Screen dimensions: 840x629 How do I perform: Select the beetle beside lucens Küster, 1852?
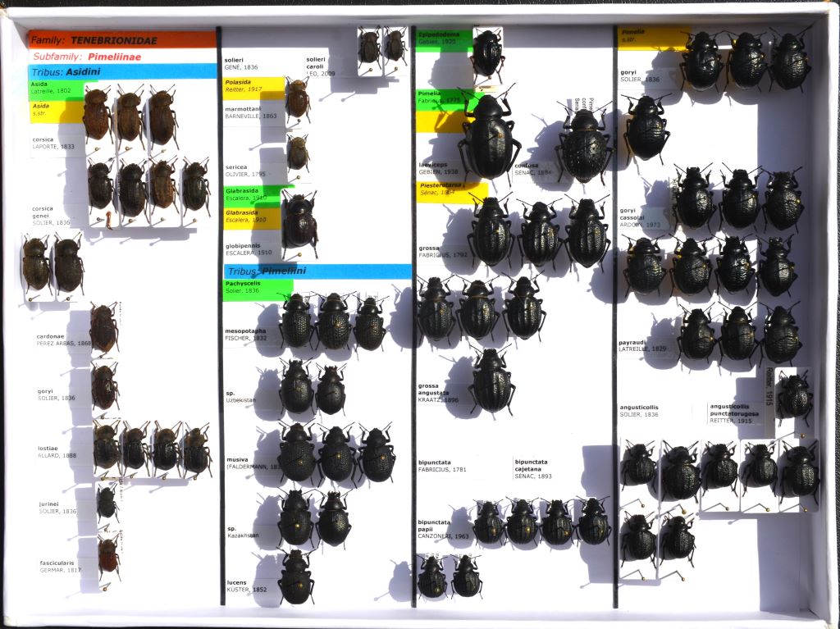click(296, 577)
